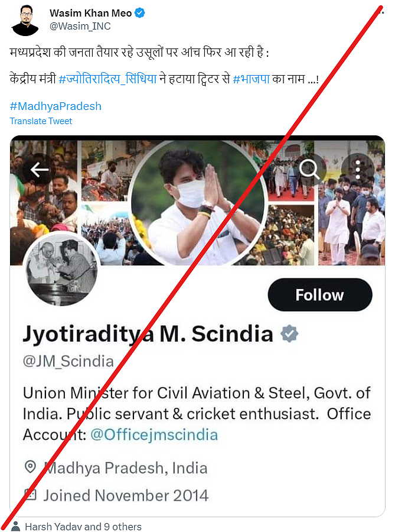The image size is (395, 532).
Task: Click the location pin icon
Action: 30,468
